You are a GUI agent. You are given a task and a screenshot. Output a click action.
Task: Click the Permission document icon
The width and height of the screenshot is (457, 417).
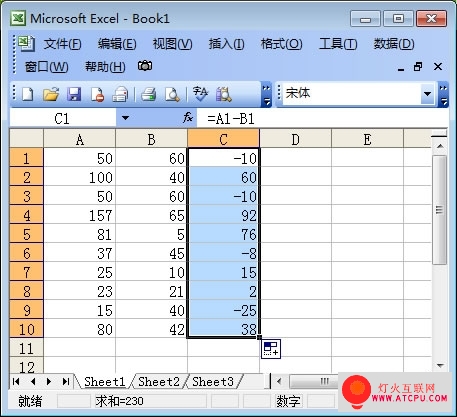97,94
